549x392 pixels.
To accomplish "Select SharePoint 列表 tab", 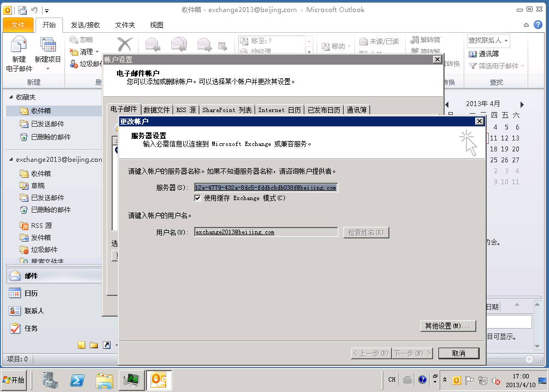I will click(227, 110).
